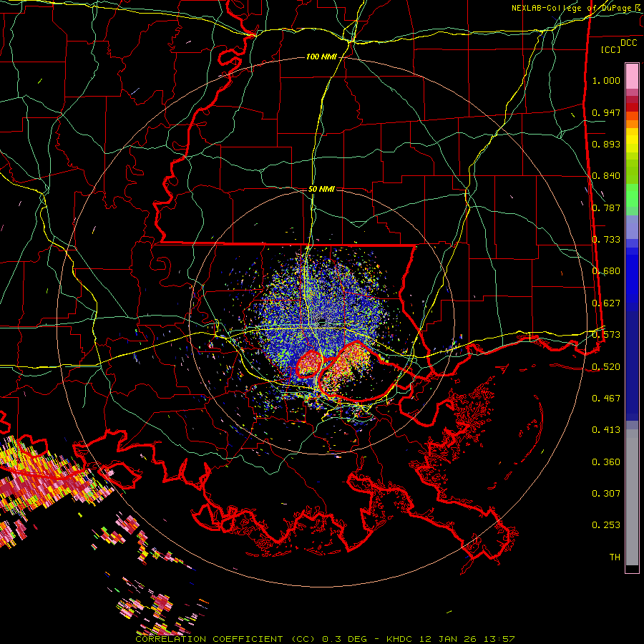644x644 pixels.
Task: Click the 0.947 legend value
Action: [x=606, y=112]
